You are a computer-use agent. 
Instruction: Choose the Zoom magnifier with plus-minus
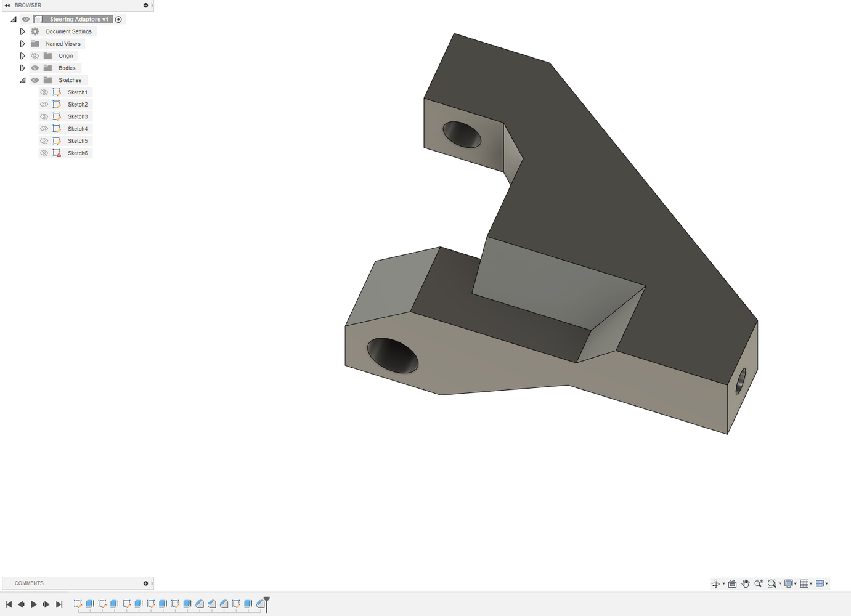(759, 583)
